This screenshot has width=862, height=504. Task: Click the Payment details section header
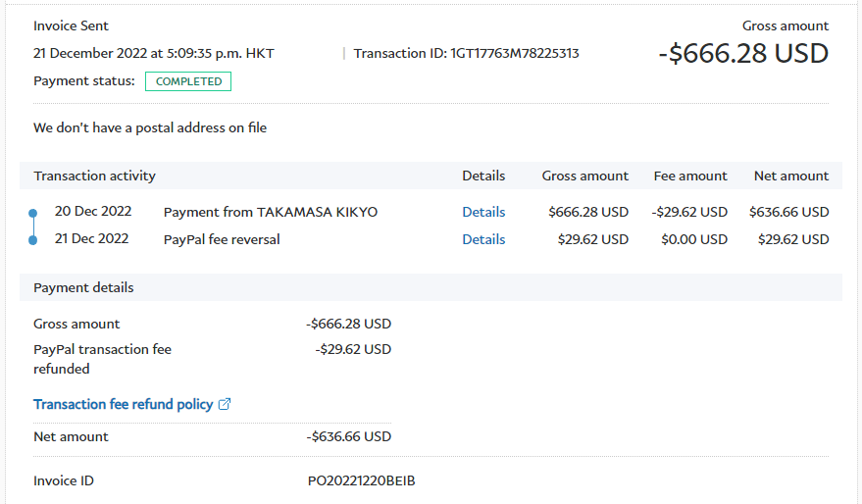(x=83, y=287)
